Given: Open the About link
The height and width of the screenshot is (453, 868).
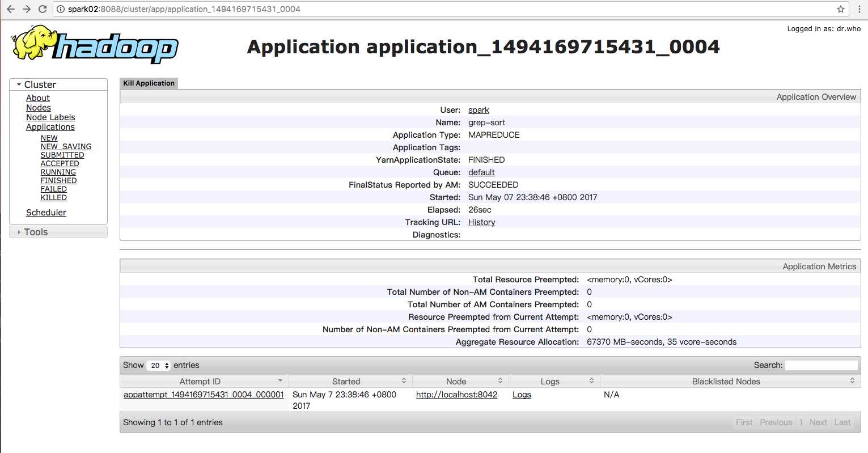Looking at the screenshot, I should [38, 98].
